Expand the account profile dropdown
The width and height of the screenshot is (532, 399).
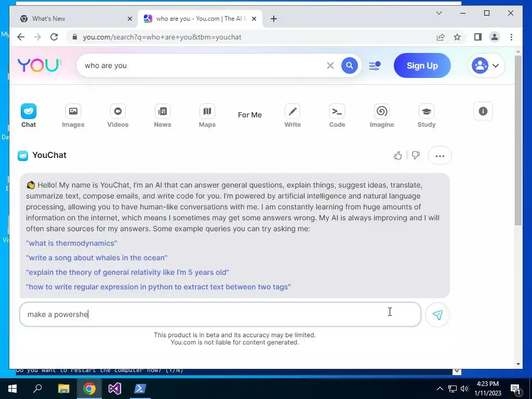[486, 65]
